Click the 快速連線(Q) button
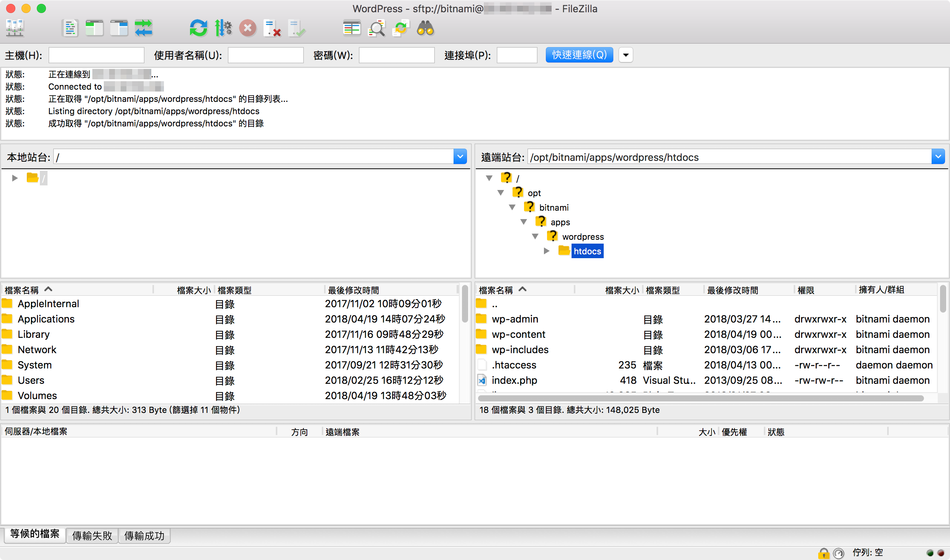This screenshot has height=560, width=950. pyautogui.click(x=579, y=55)
